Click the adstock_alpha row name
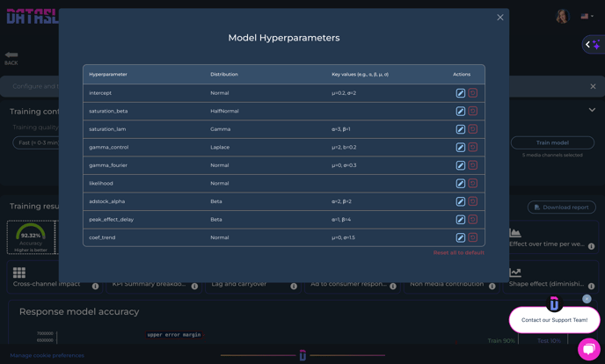The image size is (605, 364). [x=107, y=201]
